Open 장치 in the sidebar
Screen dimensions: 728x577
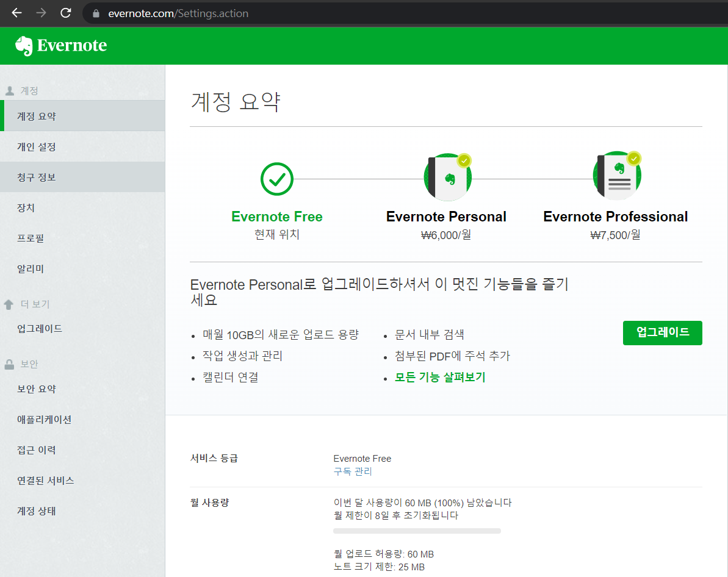82,207
